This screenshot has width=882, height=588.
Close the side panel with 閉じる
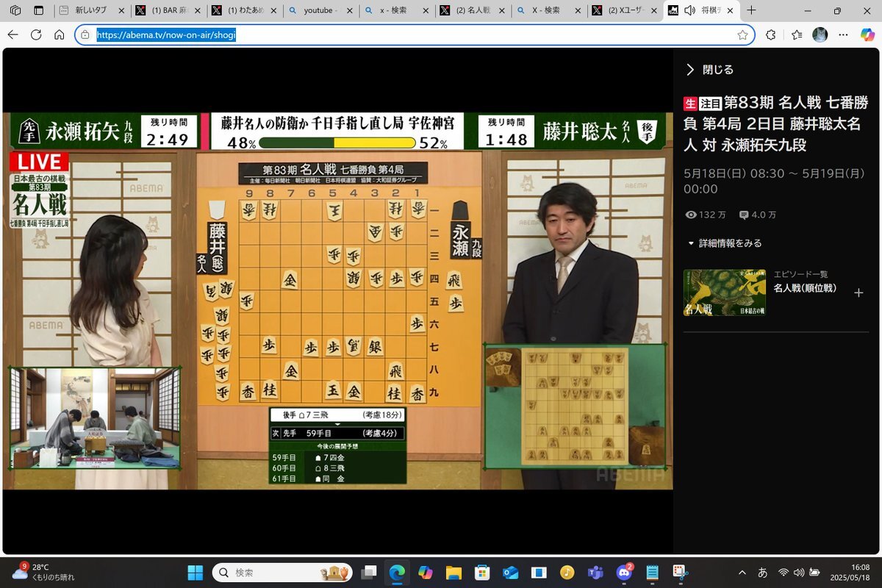[x=709, y=70]
